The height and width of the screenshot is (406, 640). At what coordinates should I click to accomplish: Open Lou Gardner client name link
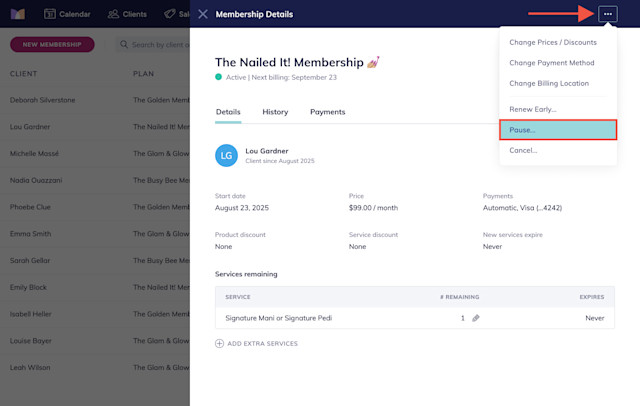pos(267,151)
